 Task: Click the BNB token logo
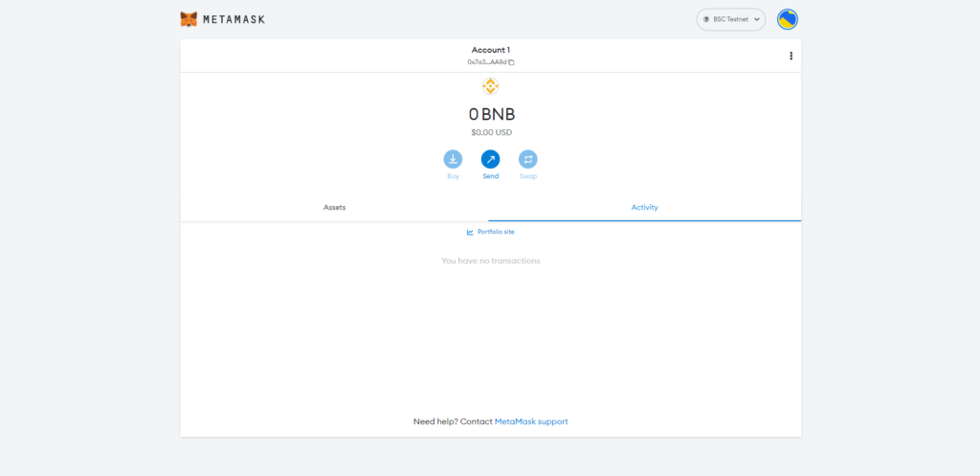pos(491,86)
